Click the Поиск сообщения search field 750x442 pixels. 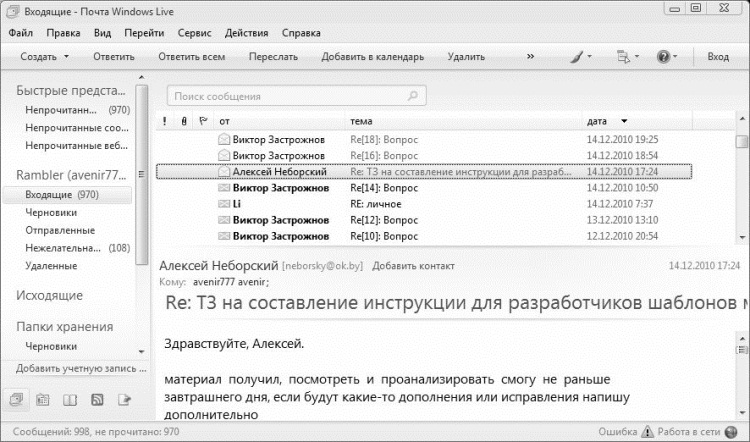(x=297, y=96)
